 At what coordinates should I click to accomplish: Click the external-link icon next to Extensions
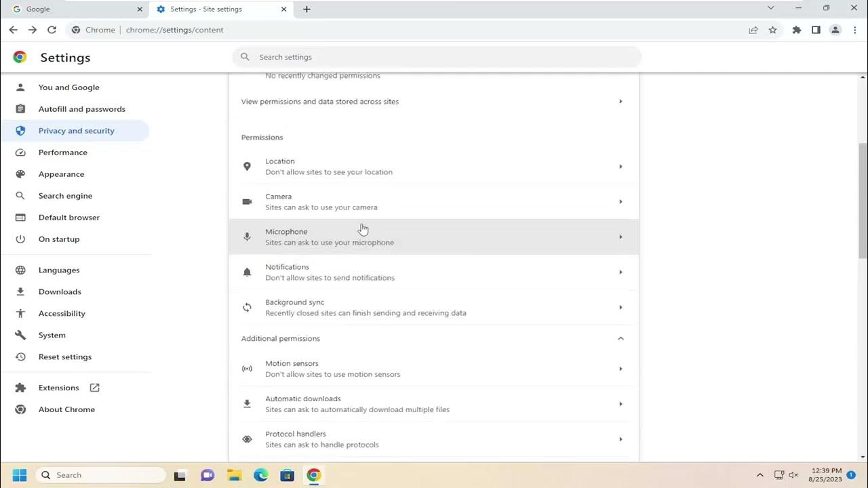tap(94, 388)
